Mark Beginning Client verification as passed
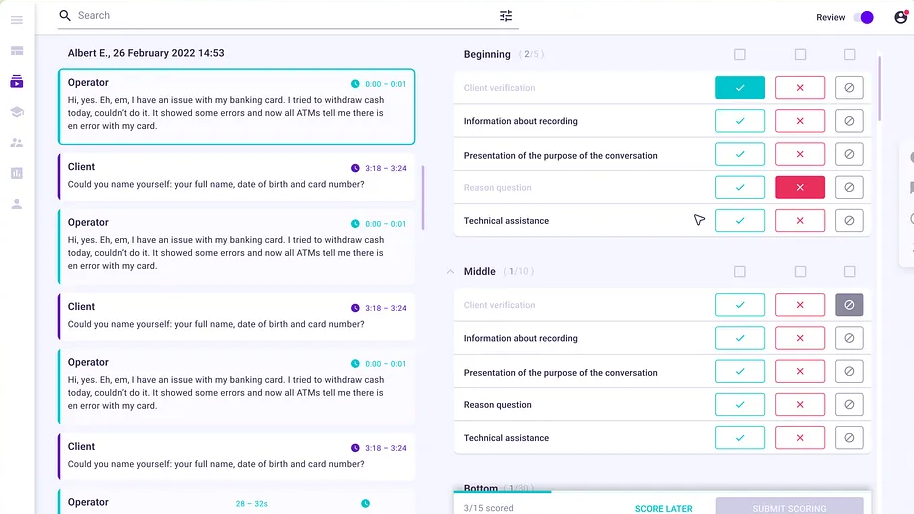Viewport: 914px width, 514px height. 740,87
